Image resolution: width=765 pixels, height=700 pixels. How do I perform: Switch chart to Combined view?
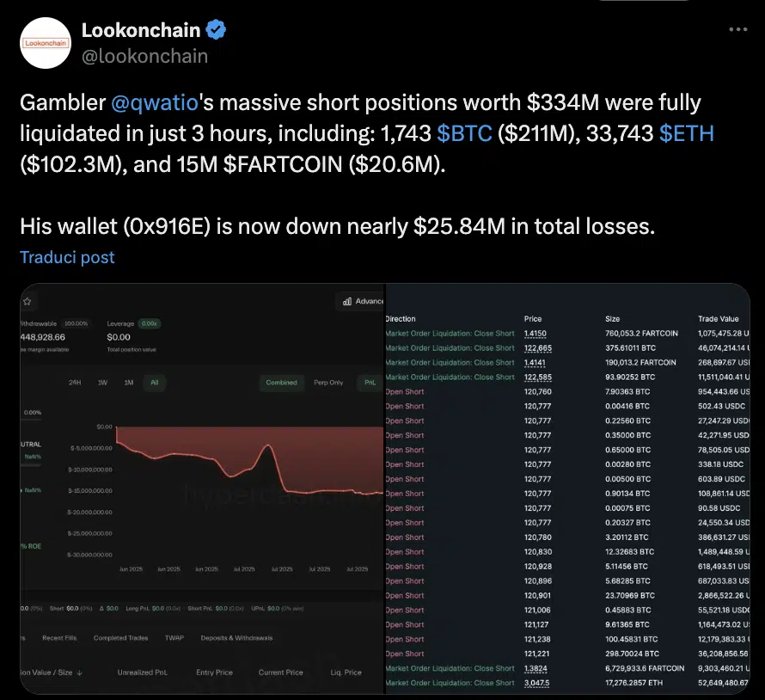click(x=281, y=383)
